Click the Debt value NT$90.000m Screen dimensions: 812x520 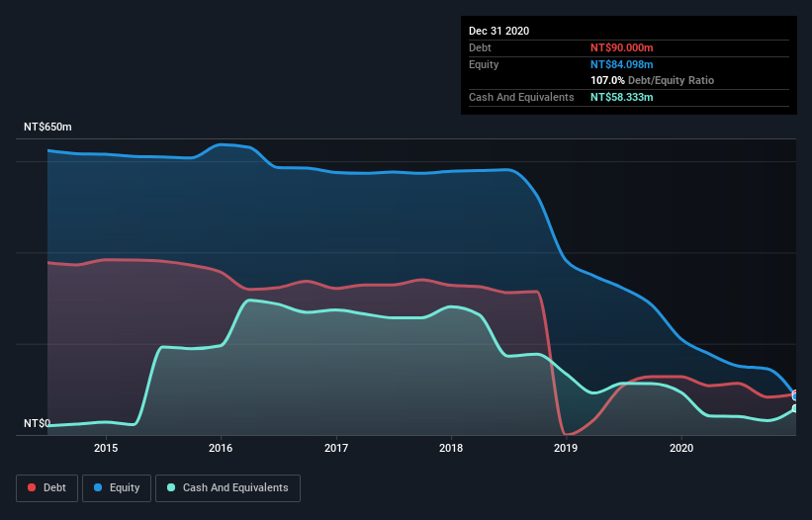621,47
